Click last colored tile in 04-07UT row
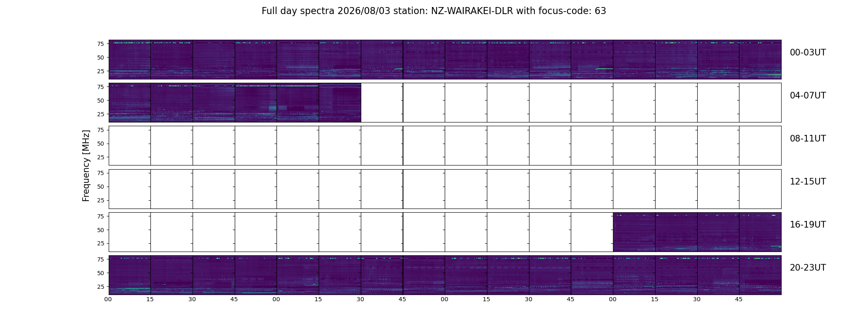The image size is (868, 331). pyautogui.click(x=340, y=103)
